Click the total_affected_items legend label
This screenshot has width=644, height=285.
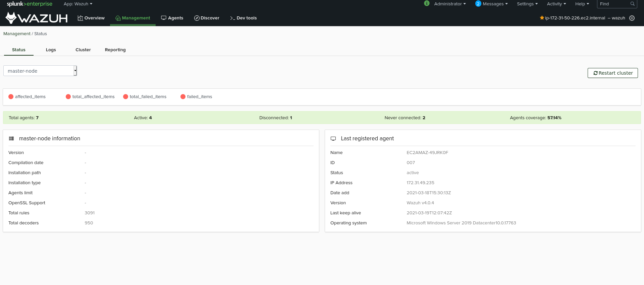tap(94, 97)
